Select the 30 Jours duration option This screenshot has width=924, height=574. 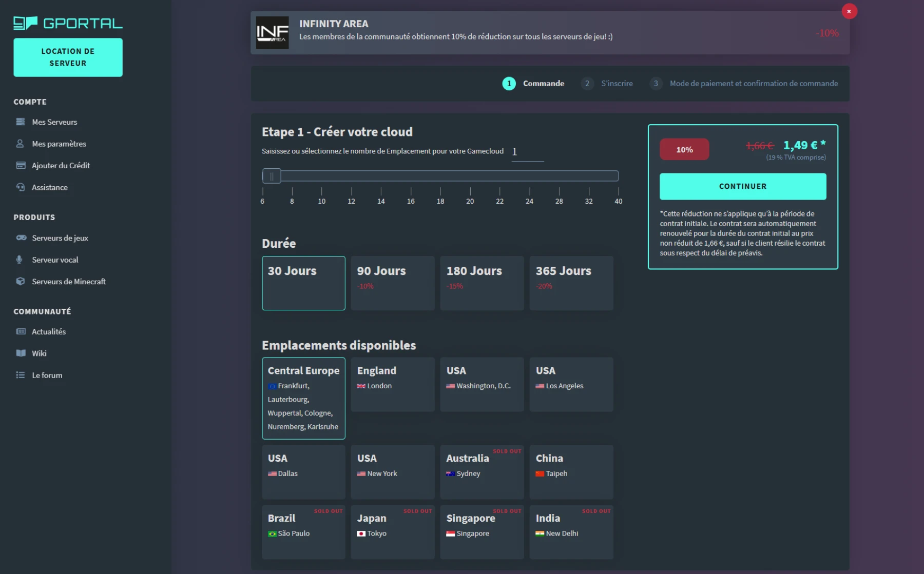pyautogui.click(x=303, y=283)
